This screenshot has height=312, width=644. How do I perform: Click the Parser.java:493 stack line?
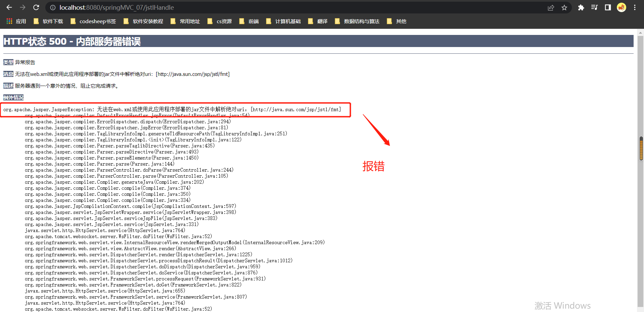[112, 152]
